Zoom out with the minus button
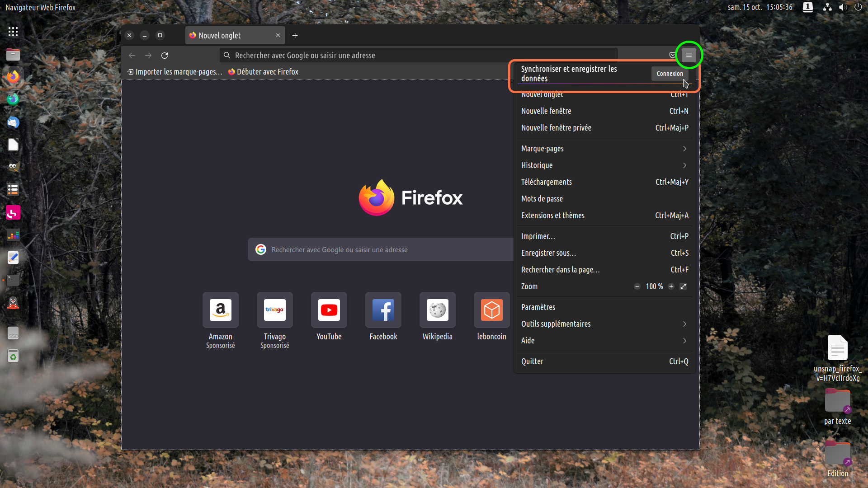 (637, 286)
